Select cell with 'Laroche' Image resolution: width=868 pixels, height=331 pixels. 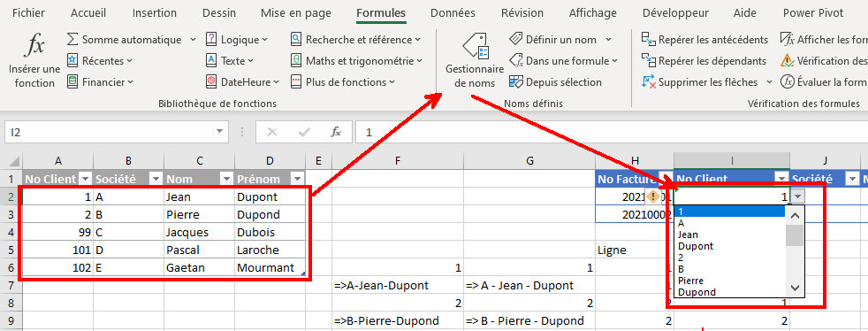pyautogui.click(x=270, y=250)
